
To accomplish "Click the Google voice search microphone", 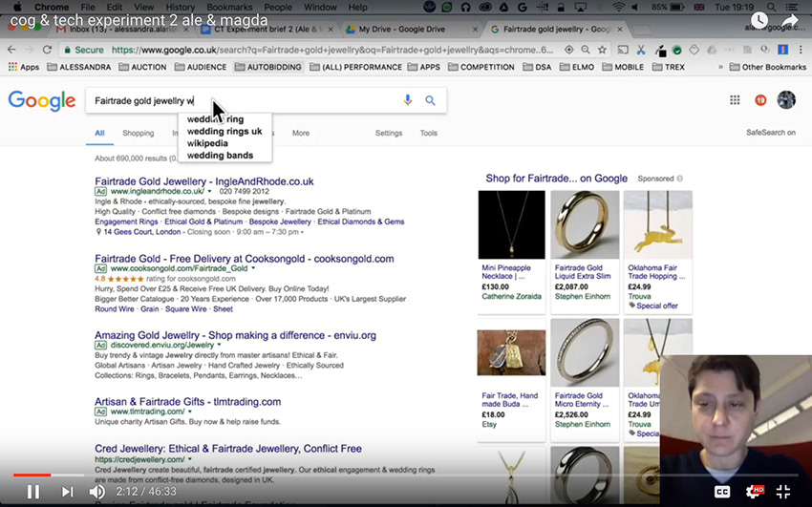I will coord(408,100).
